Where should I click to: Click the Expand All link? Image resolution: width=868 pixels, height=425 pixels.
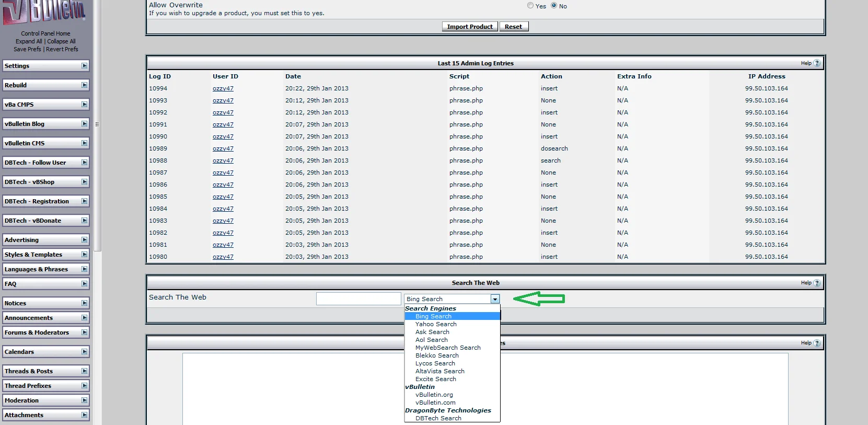(x=29, y=41)
